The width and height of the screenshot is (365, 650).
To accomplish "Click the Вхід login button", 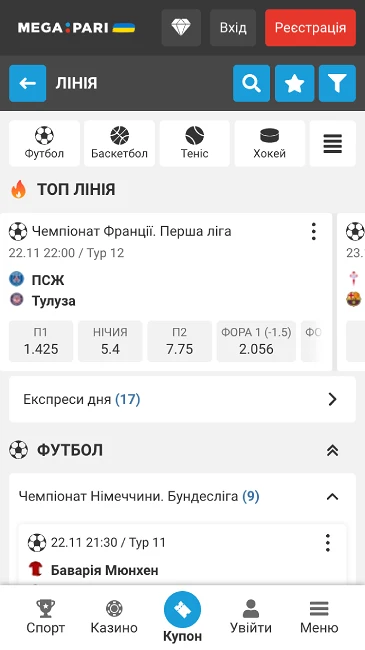I will tap(233, 28).
